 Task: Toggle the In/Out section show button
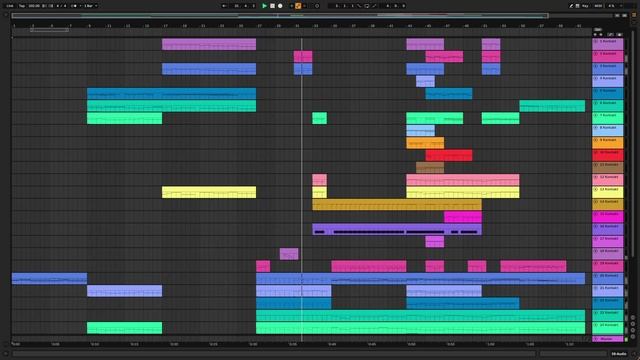click(633, 318)
